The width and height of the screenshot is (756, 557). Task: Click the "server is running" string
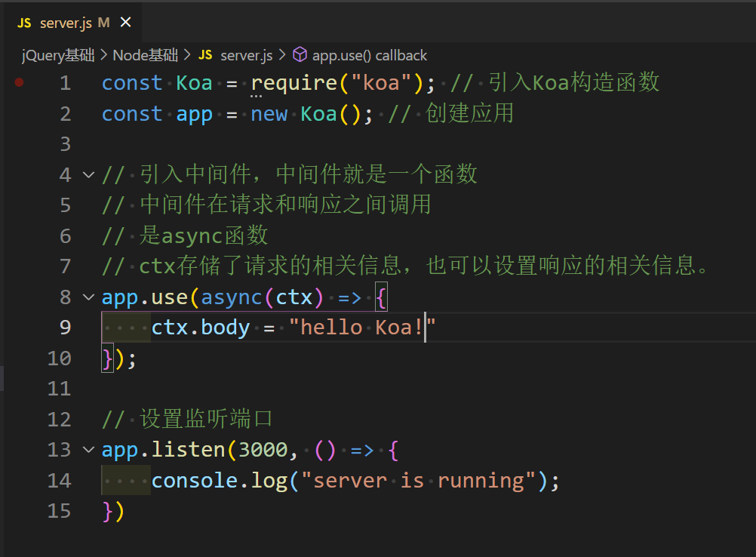click(x=418, y=480)
